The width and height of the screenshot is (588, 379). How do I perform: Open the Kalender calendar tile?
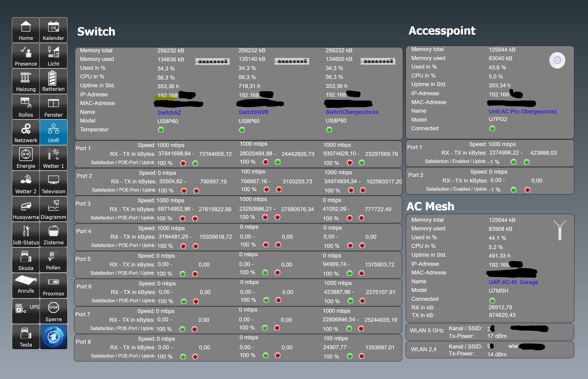pos(53,30)
